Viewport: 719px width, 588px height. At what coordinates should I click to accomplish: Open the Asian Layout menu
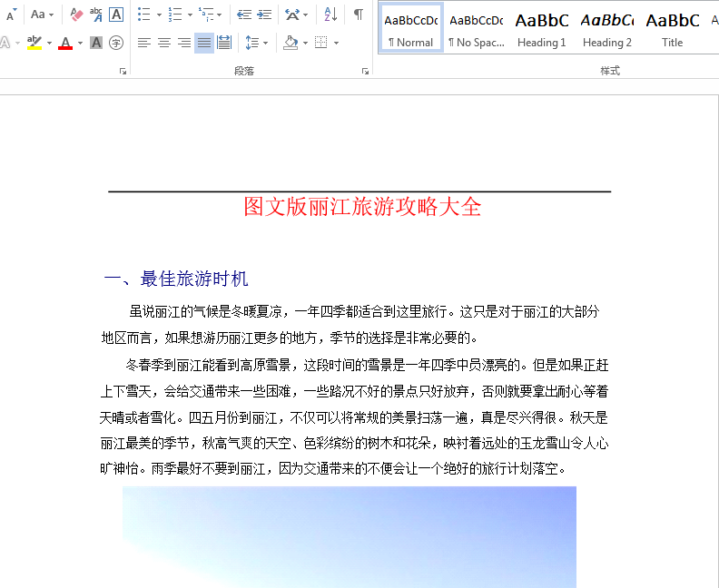coord(292,15)
